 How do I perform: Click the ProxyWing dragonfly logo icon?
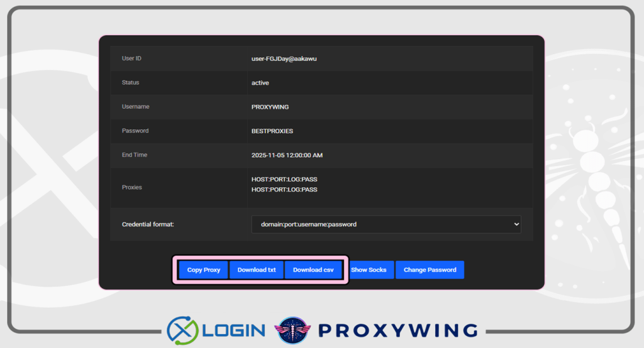(292, 330)
